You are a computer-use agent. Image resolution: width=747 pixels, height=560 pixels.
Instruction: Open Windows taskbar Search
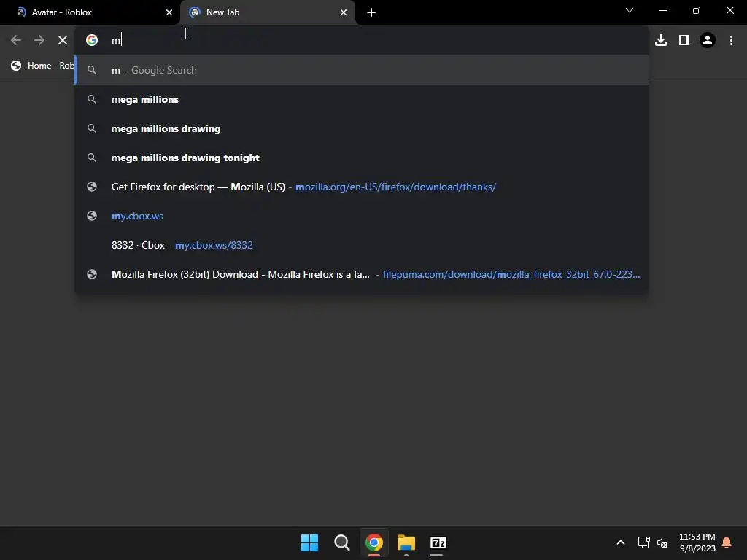(x=341, y=542)
